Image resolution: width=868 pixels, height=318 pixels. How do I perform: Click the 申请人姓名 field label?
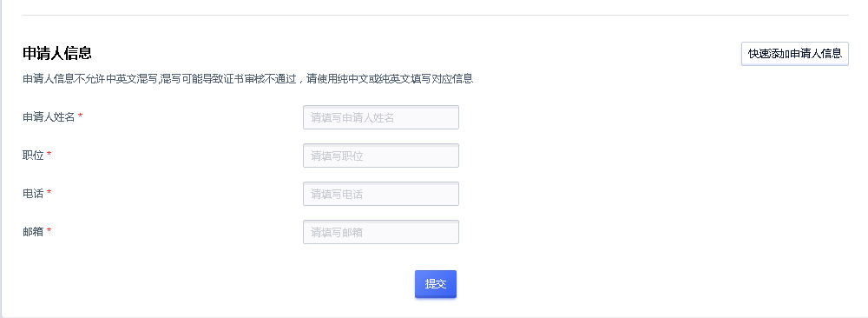(x=49, y=117)
